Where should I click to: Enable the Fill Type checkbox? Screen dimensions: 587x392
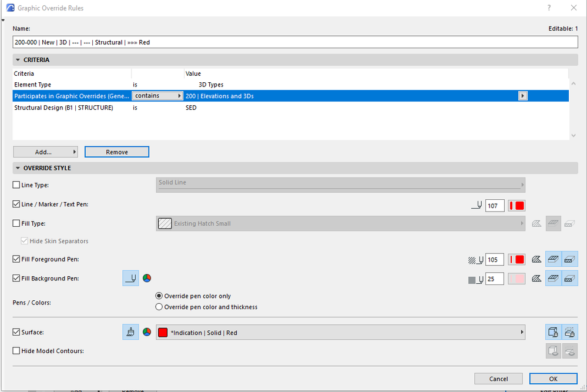pyautogui.click(x=16, y=223)
